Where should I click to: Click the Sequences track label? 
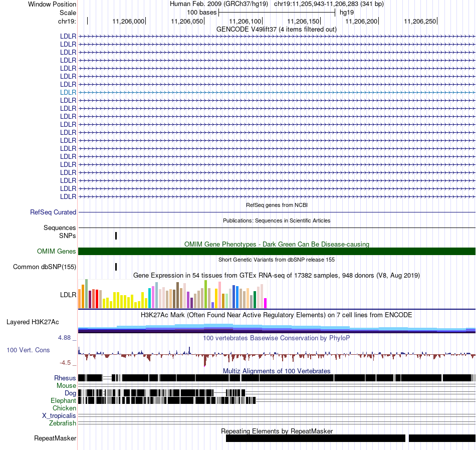point(60,228)
